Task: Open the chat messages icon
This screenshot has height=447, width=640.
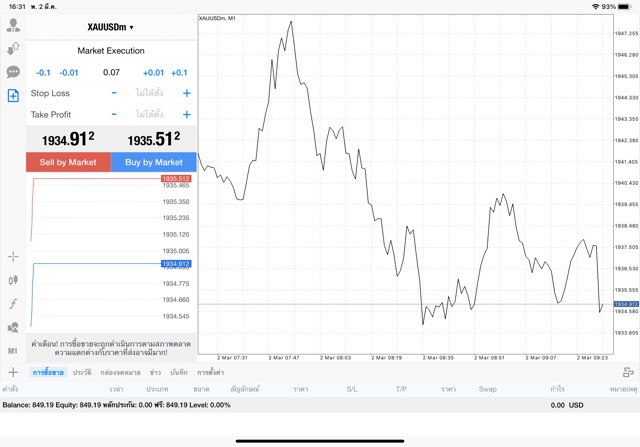Action: tap(13, 72)
